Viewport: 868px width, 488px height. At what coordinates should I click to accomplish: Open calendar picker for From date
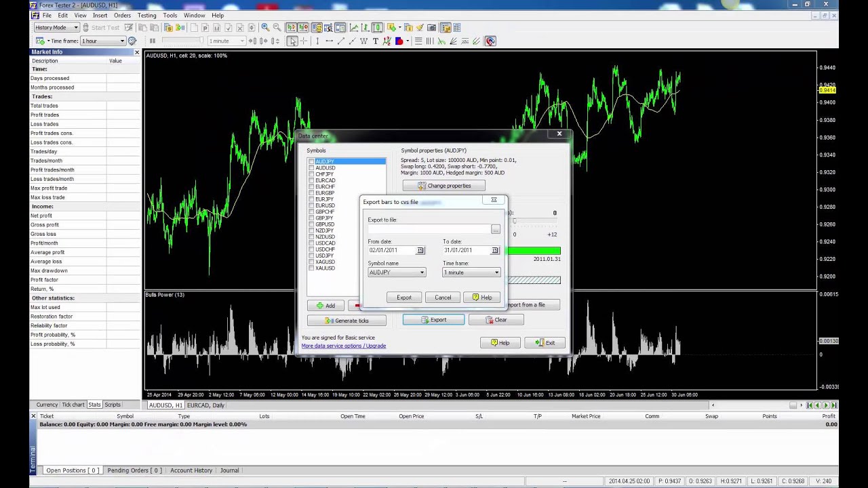(x=420, y=250)
